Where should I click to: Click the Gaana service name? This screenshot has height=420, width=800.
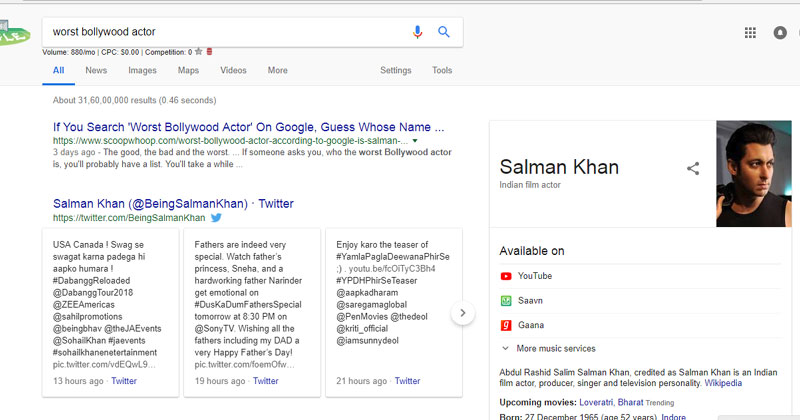(x=531, y=325)
